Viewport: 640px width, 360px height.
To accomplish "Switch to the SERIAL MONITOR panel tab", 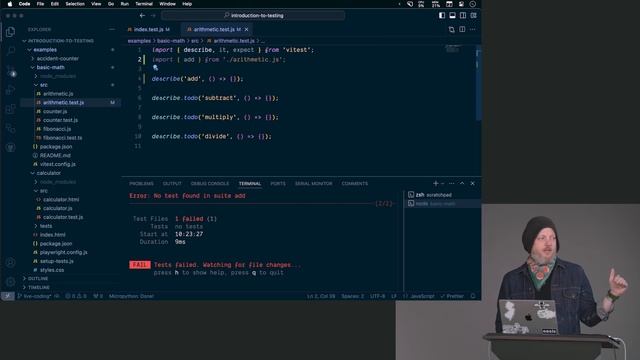I will coord(313,184).
